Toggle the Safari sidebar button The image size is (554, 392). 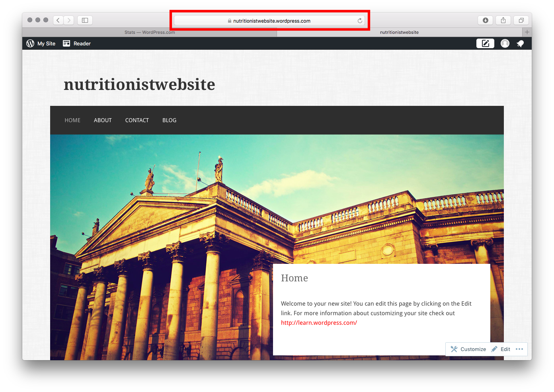click(x=85, y=20)
